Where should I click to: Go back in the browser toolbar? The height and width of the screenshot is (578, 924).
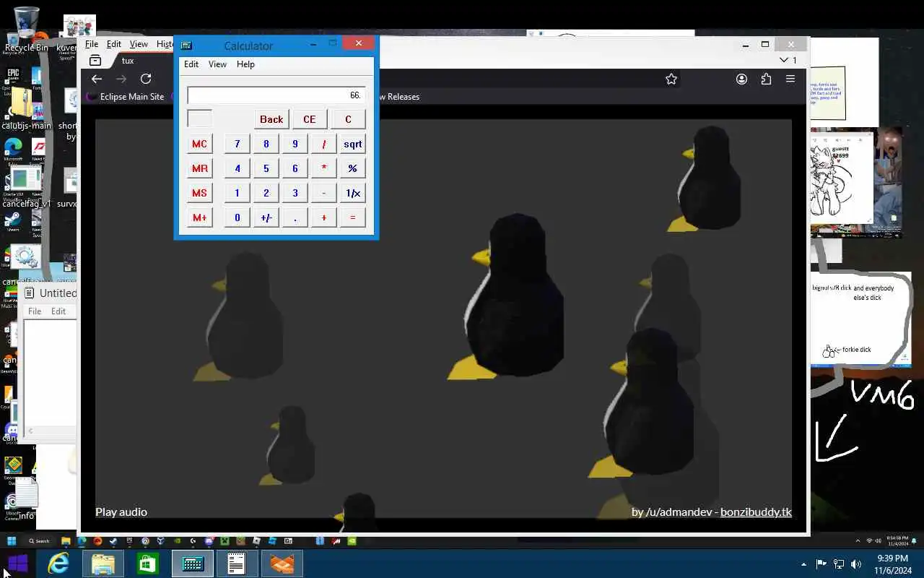[97, 79]
